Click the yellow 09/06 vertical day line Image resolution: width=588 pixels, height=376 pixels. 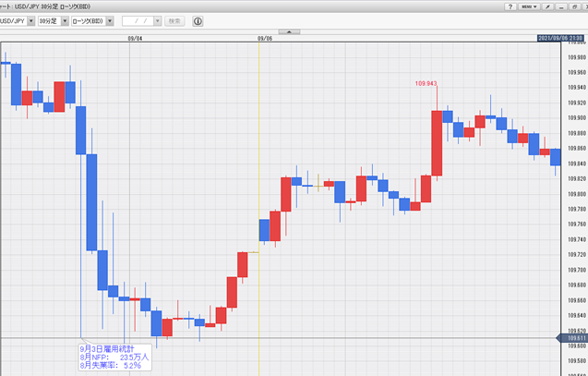pyautogui.click(x=258, y=209)
